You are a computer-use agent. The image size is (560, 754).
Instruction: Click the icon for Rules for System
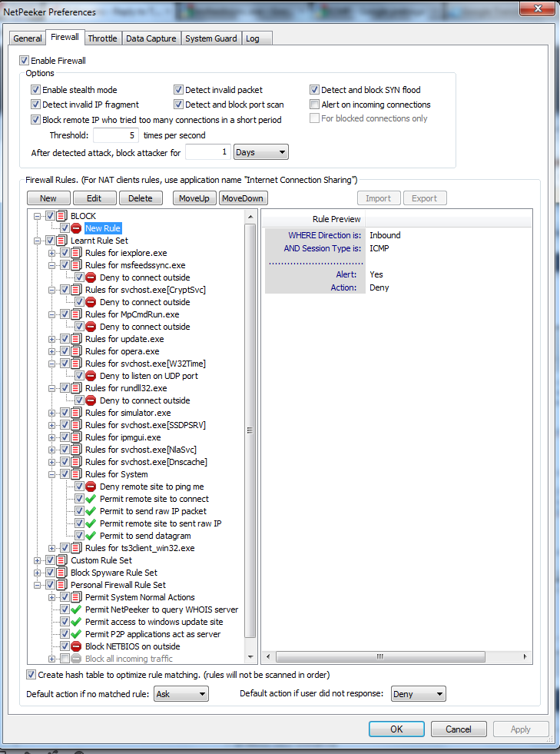76,474
